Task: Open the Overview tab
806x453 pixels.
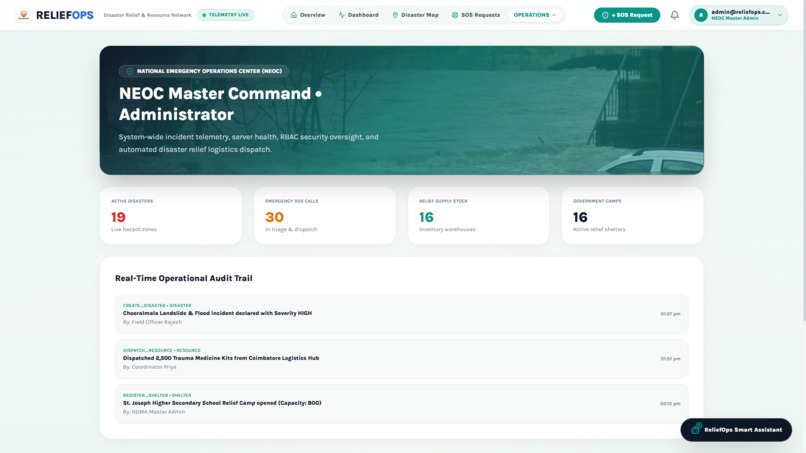Action: [x=308, y=15]
